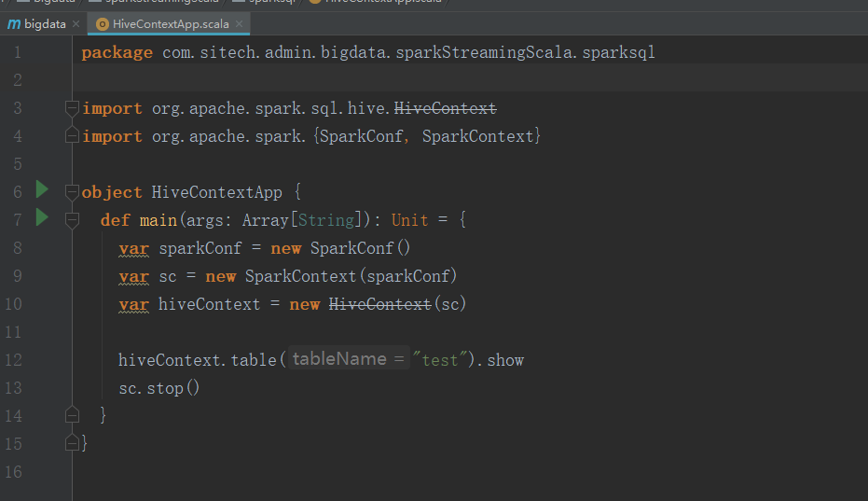
Task: Click line number 11 in the gutter
Action: [13, 332]
